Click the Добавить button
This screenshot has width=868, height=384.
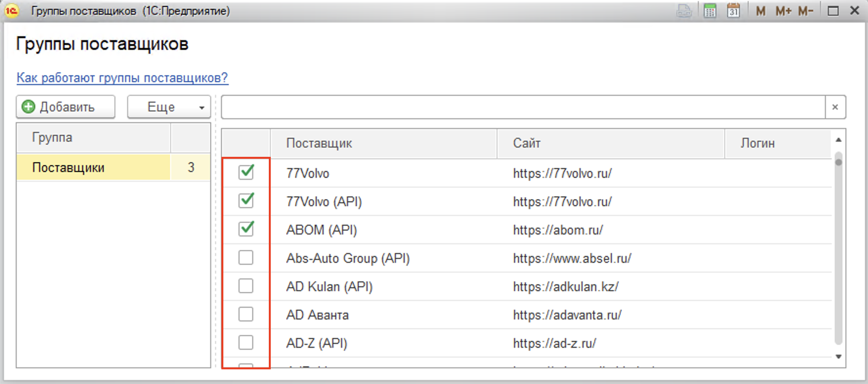pos(65,107)
